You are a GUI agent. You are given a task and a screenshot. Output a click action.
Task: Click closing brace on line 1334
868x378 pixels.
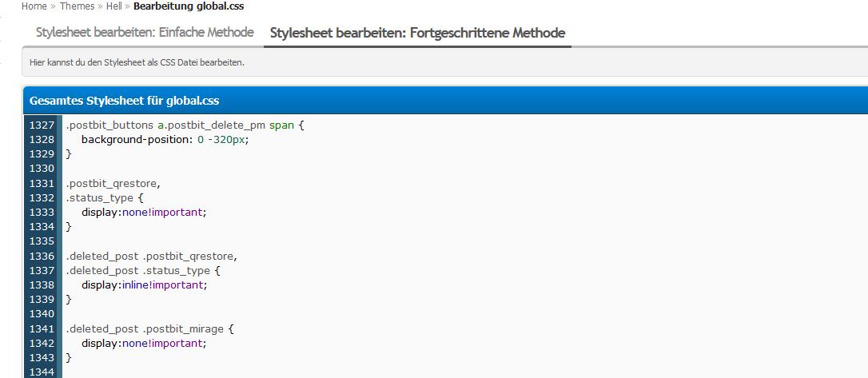click(69, 226)
